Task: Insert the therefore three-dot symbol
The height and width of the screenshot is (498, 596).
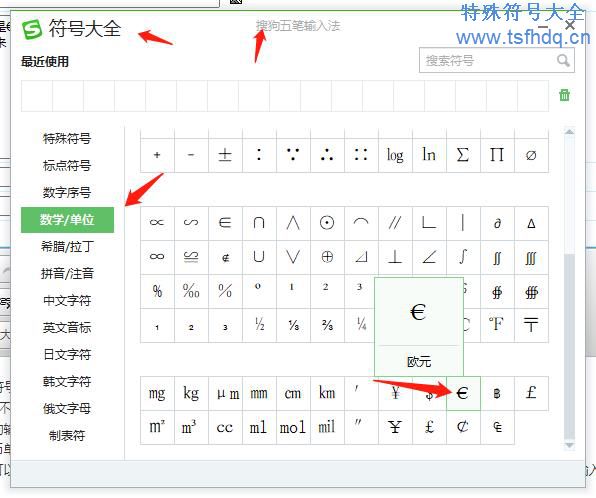Action: pos(327,155)
